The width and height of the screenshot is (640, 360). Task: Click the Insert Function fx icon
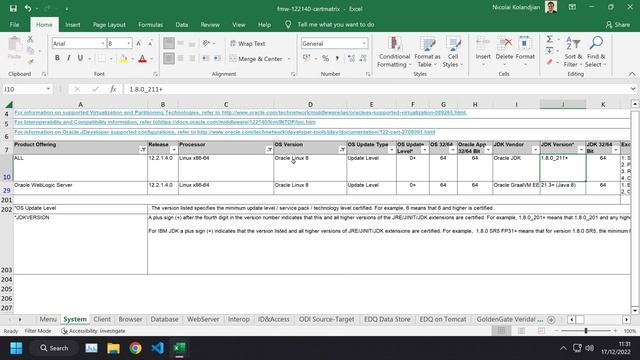pos(113,89)
